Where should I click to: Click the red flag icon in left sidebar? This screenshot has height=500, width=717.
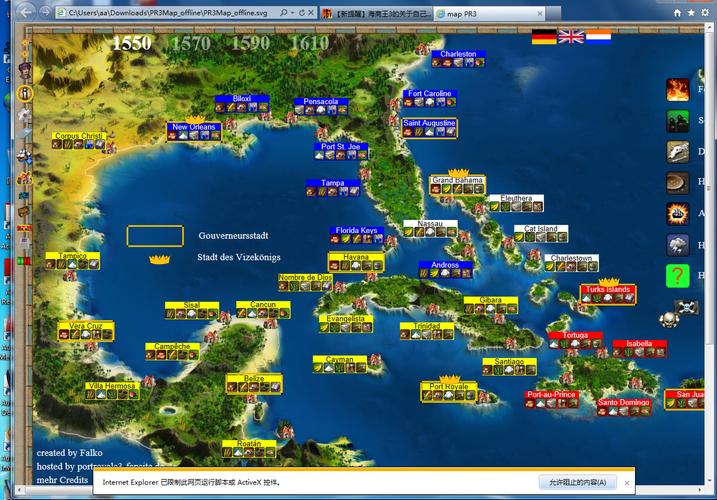point(24,228)
